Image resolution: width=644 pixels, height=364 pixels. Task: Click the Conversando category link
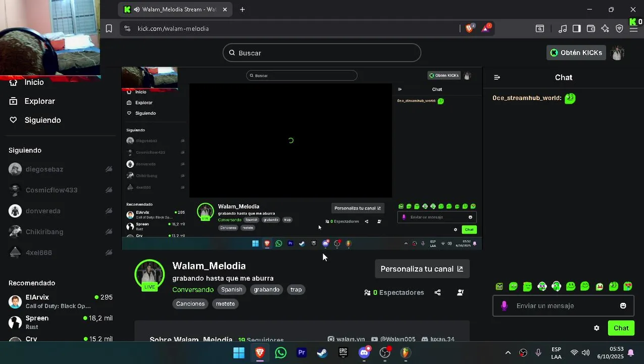(x=193, y=290)
